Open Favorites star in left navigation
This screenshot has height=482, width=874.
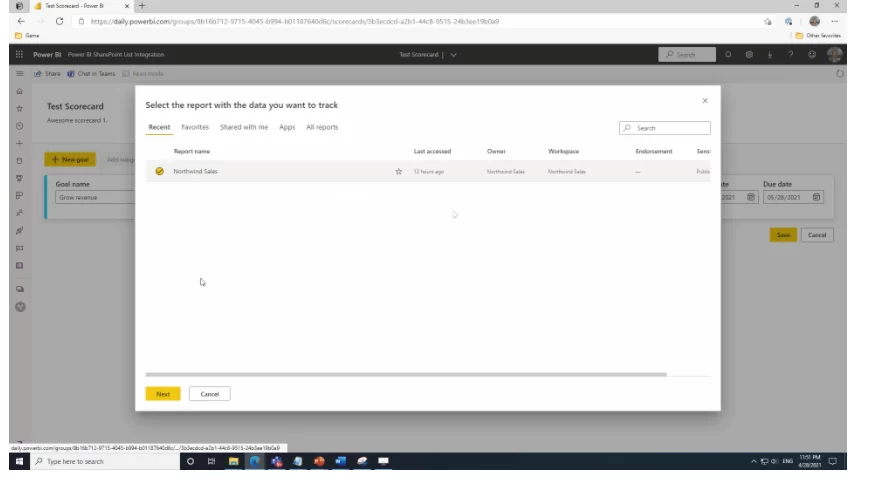pyautogui.click(x=20, y=109)
